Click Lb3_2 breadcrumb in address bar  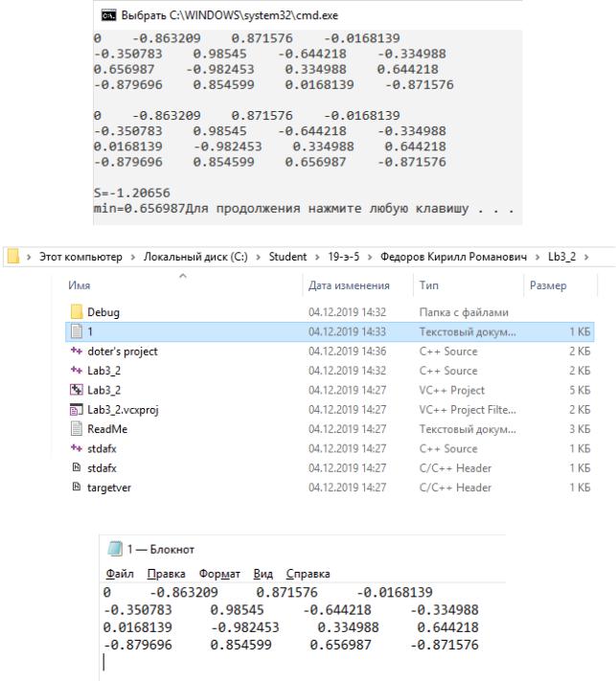[561, 257]
